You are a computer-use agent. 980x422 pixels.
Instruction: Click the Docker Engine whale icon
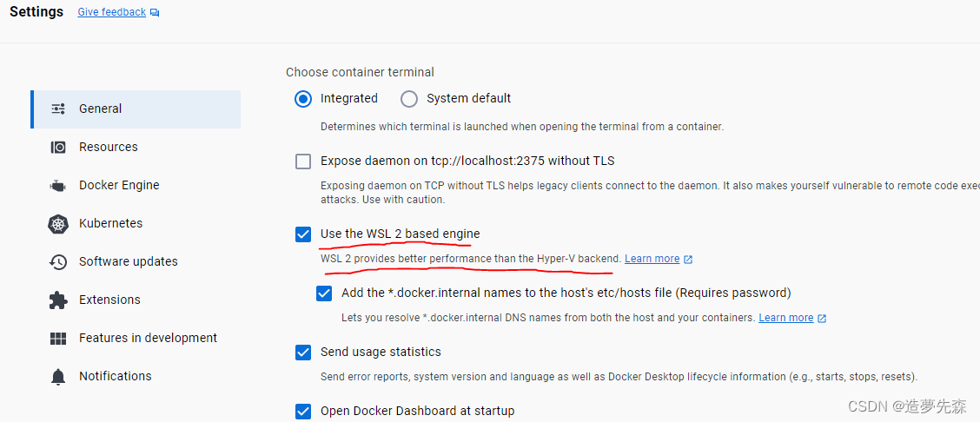click(58, 186)
